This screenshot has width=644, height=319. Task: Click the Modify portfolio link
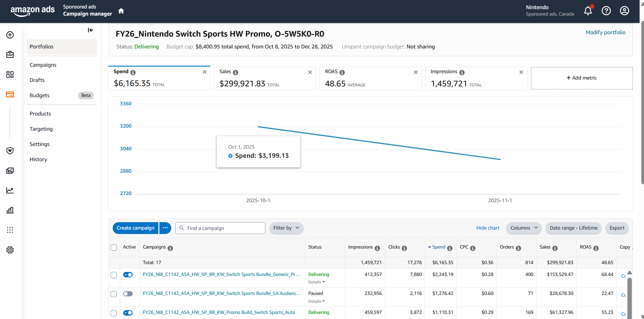coord(605,33)
